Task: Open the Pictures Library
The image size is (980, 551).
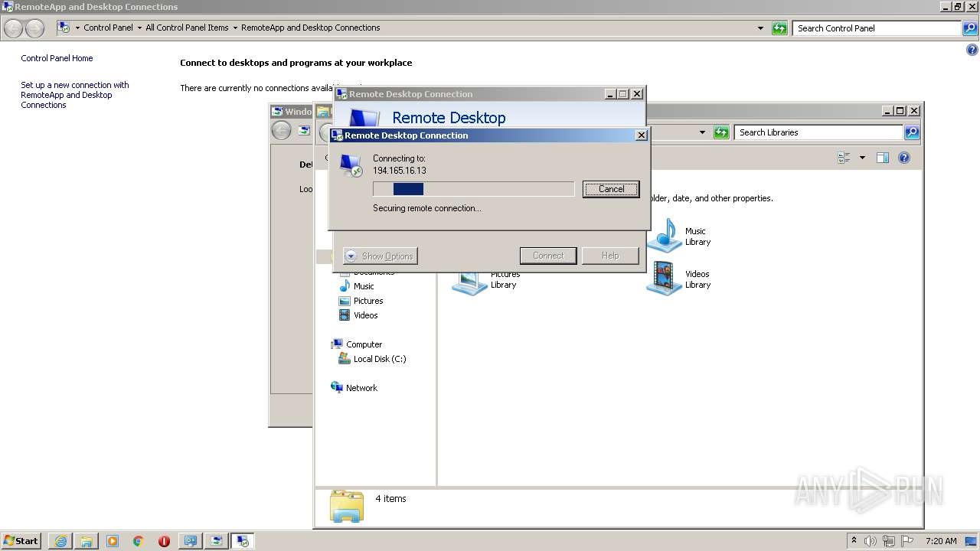Action: [x=485, y=282]
